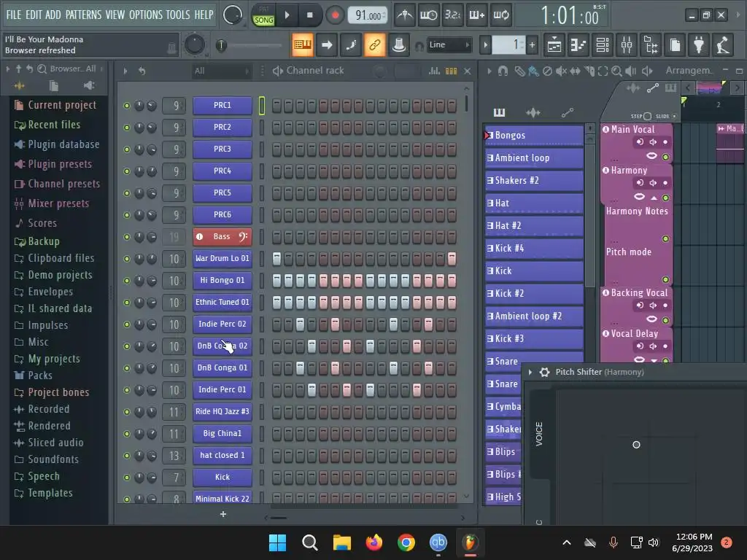Select the Bongos pattern in picker
The width and height of the screenshot is (747, 560).
534,135
